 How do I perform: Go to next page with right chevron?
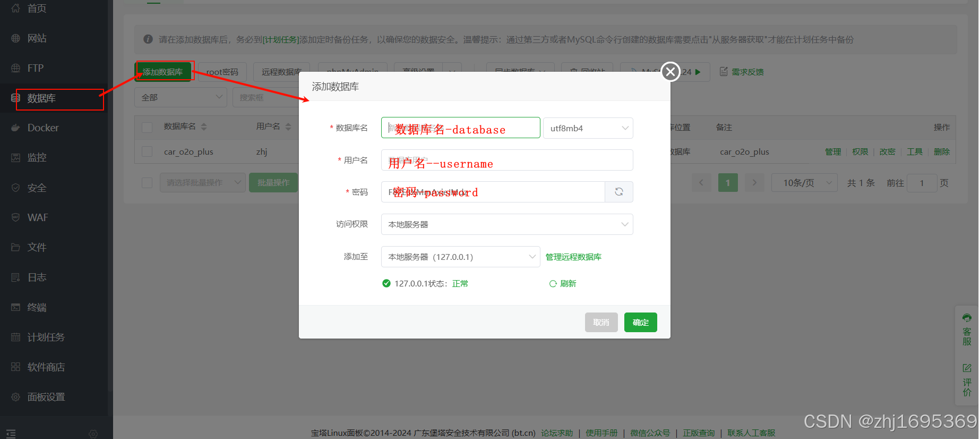[x=754, y=183]
